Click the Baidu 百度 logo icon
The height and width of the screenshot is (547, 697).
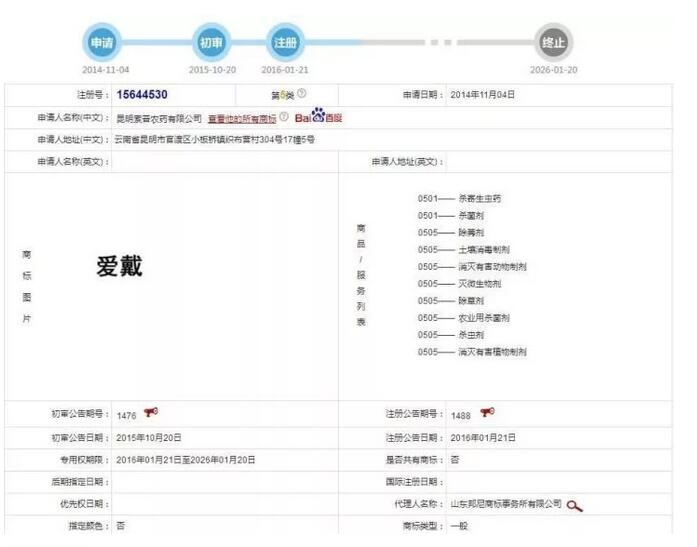pos(318,116)
